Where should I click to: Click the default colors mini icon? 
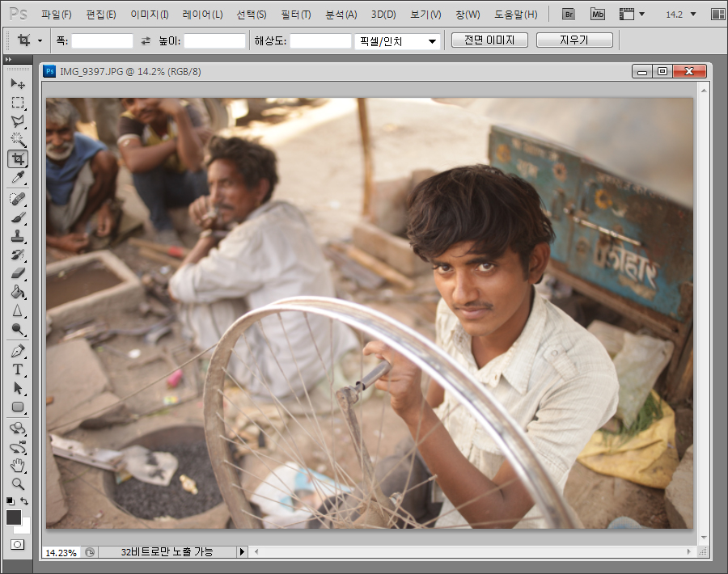(x=11, y=500)
